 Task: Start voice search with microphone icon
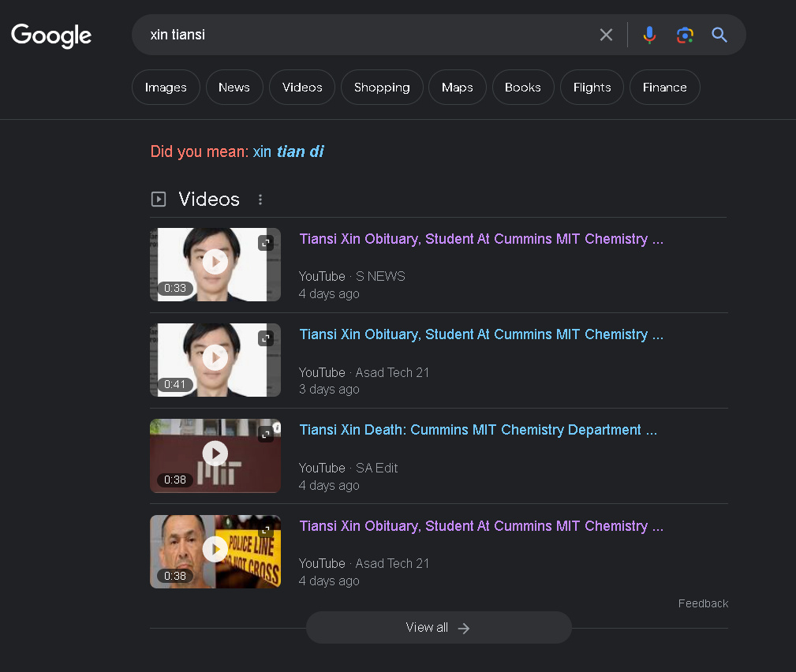tap(648, 35)
